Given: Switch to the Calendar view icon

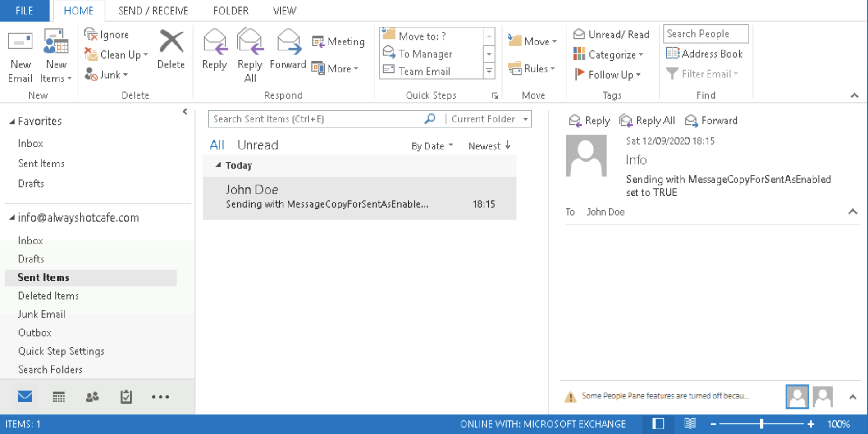Looking at the screenshot, I should coord(58,397).
